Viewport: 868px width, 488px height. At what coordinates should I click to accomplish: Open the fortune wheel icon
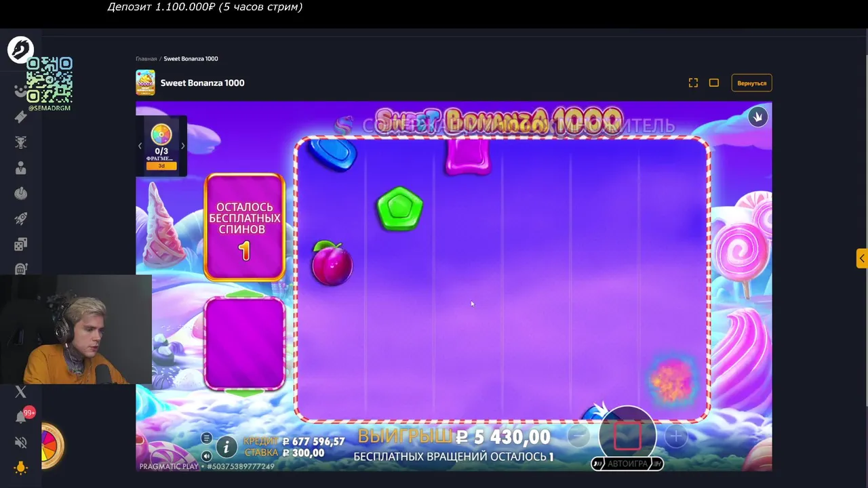[x=52, y=446]
